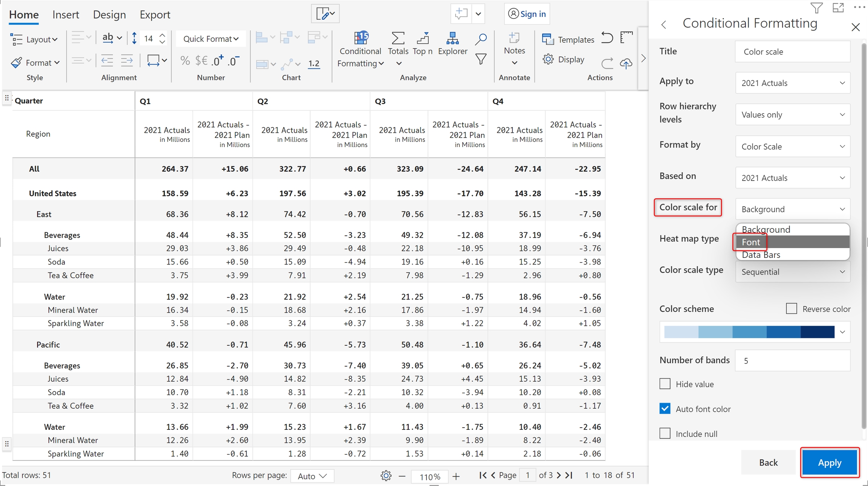Viewport: 868px width, 486px height.
Task: Expand the Apply to dropdown
Action: (x=793, y=83)
